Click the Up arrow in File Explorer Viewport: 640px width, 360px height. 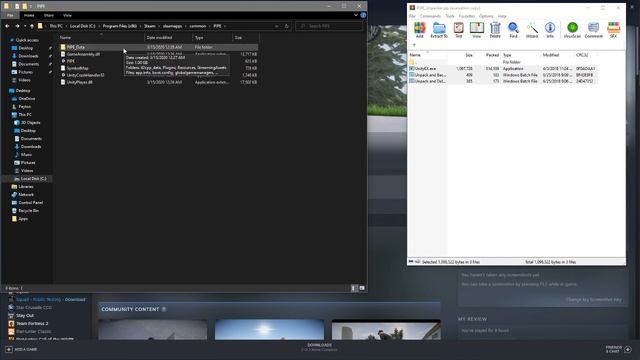pyautogui.click(x=32, y=26)
